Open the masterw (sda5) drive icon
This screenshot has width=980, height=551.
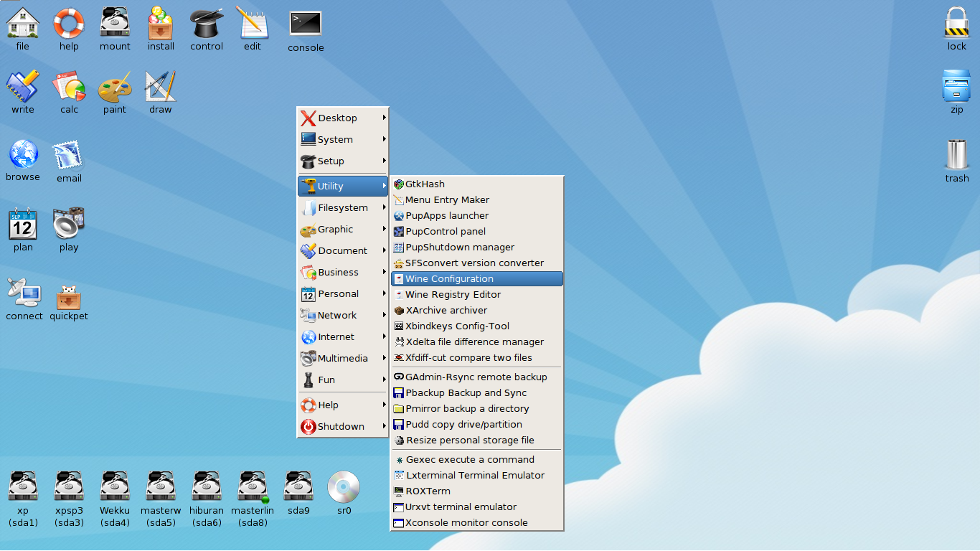[161, 486]
